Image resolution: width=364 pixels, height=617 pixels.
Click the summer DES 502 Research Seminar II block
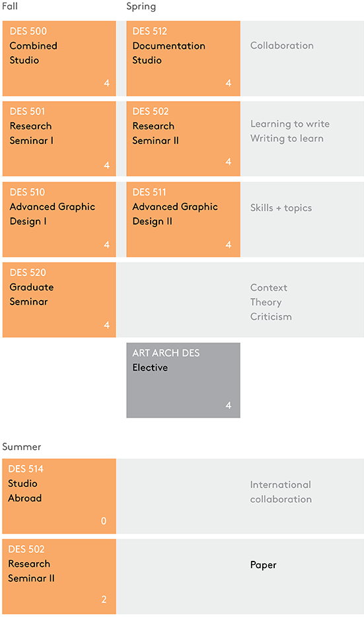59,577
